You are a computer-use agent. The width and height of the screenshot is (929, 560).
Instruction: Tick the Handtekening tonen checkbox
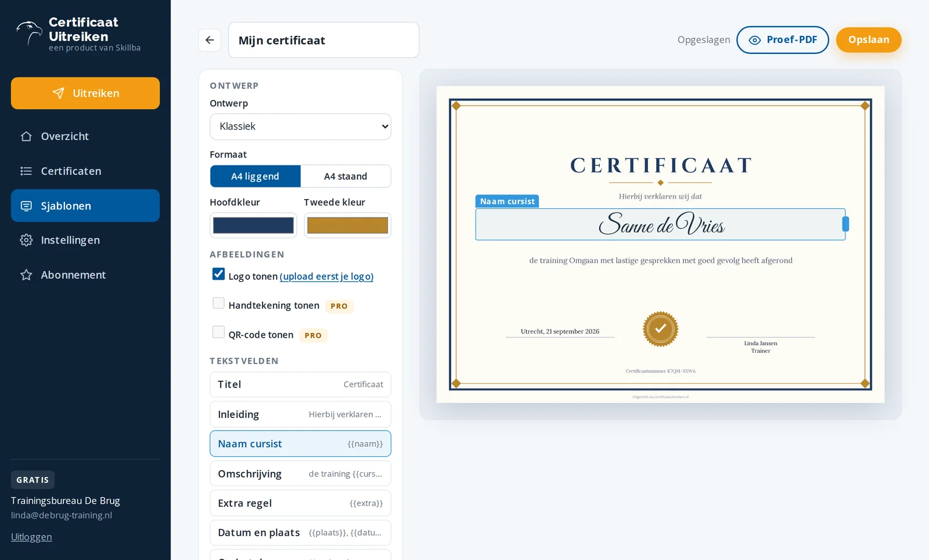tap(218, 303)
